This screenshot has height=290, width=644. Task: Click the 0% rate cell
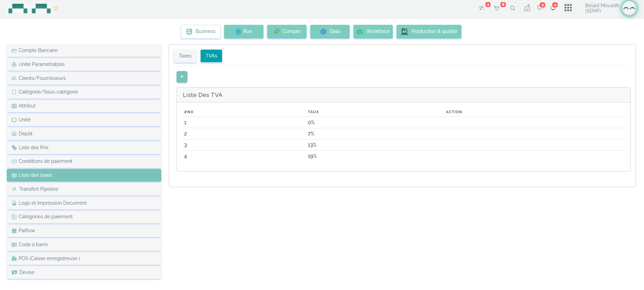coord(311,122)
